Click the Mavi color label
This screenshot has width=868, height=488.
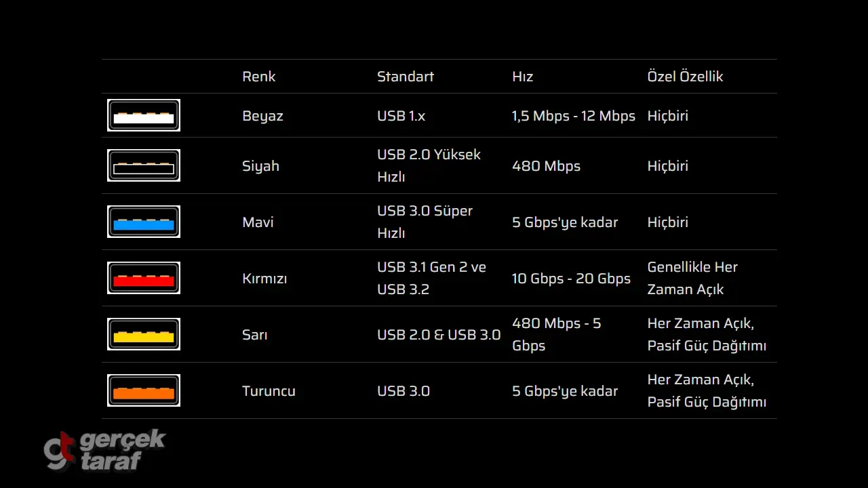point(258,222)
